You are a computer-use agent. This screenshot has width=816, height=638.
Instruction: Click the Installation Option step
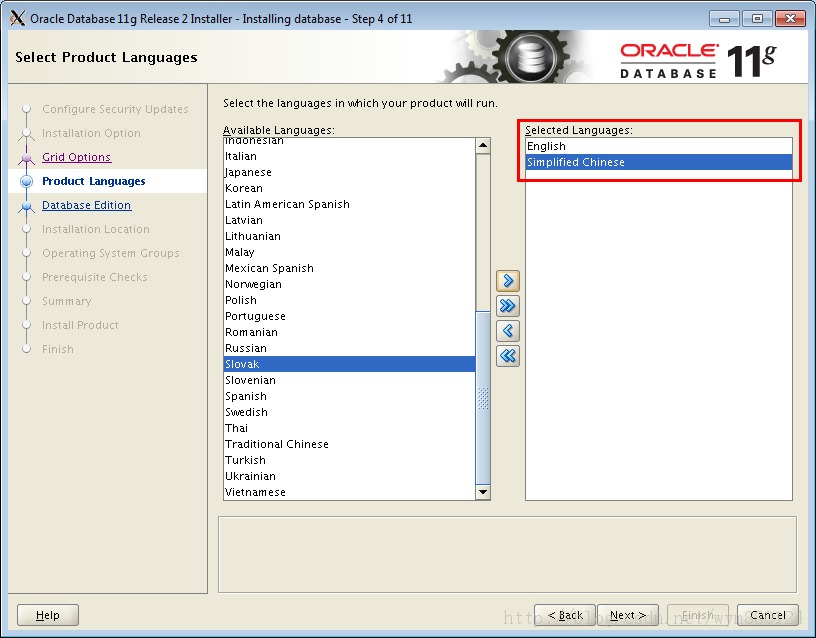pos(91,133)
